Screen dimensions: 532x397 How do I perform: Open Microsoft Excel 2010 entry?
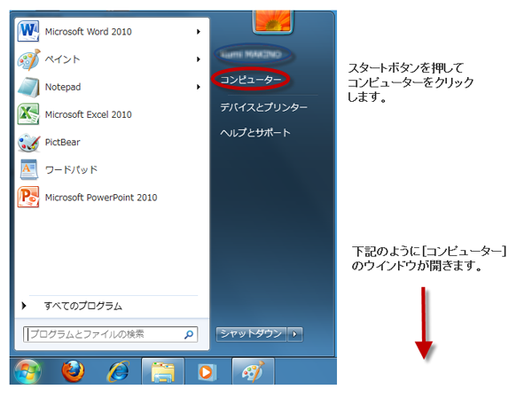pos(110,114)
